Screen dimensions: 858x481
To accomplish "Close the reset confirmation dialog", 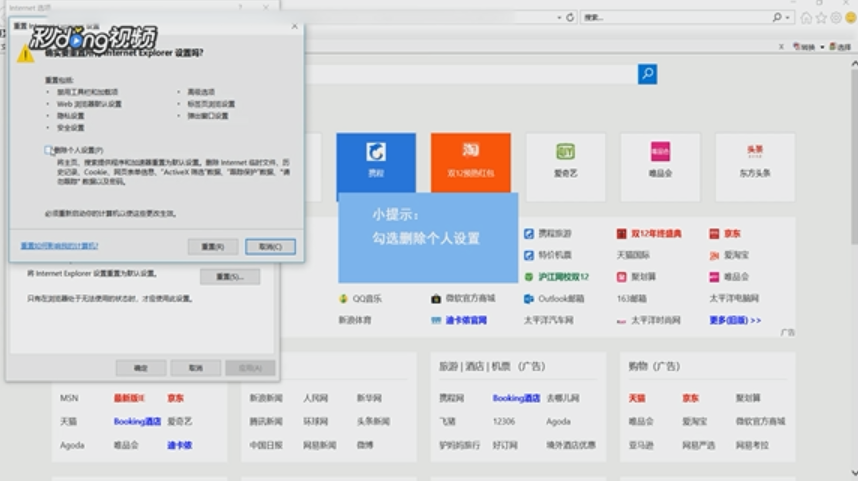I will point(294,26).
